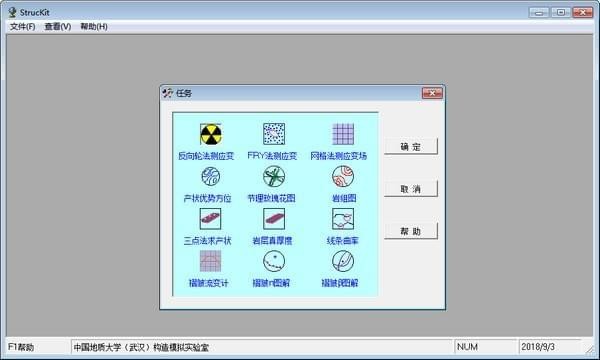Close the 任务 dialog with X
The width and height of the screenshot is (600, 360).
tap(432, 93)
